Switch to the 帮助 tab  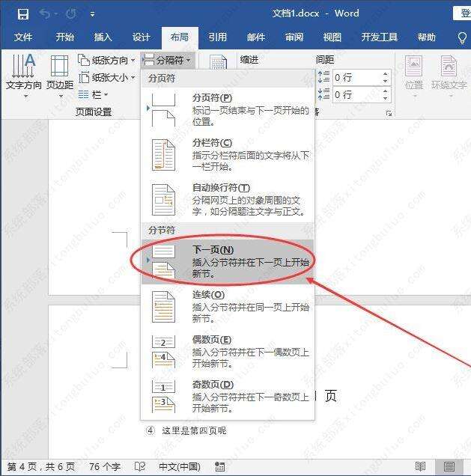pyautogui.click(x=426, y=37)
